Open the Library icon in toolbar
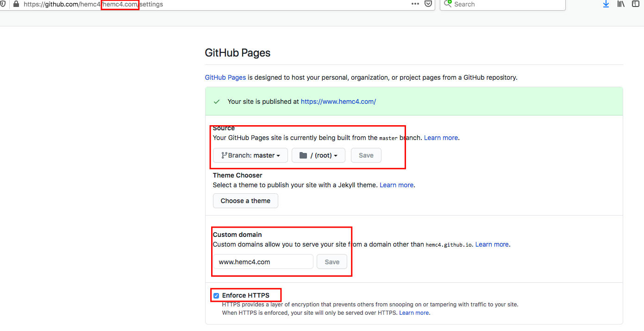This screenshot has height=331, width=644. pyautogui.click(x=621, y=4)
